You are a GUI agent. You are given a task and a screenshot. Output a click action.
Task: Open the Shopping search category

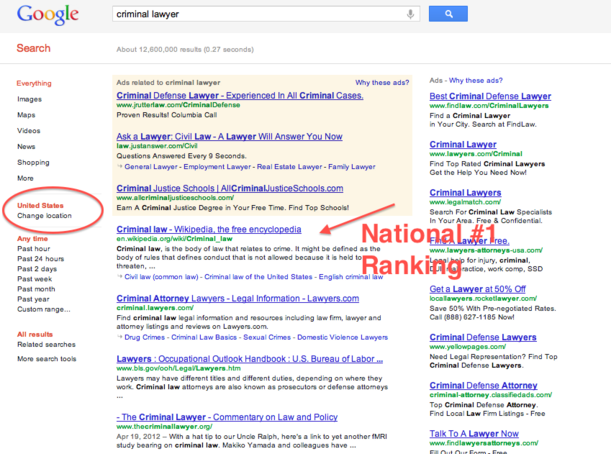33,162
